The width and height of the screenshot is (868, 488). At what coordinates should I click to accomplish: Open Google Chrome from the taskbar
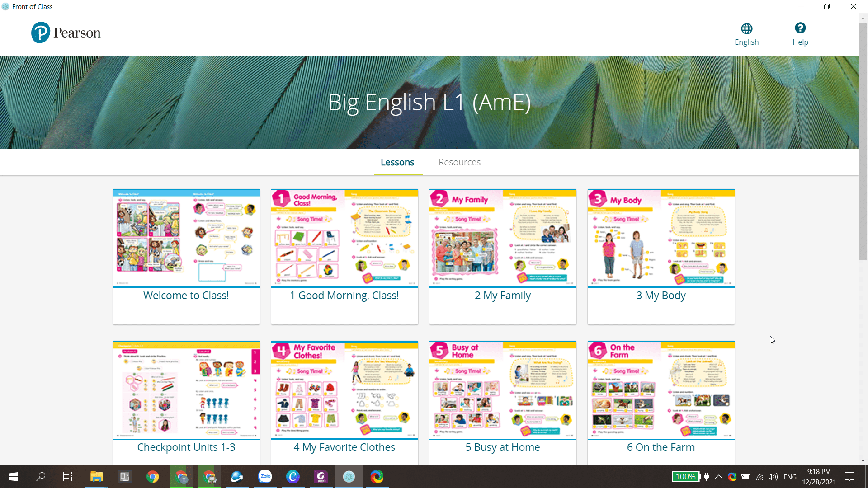[152, 477]
